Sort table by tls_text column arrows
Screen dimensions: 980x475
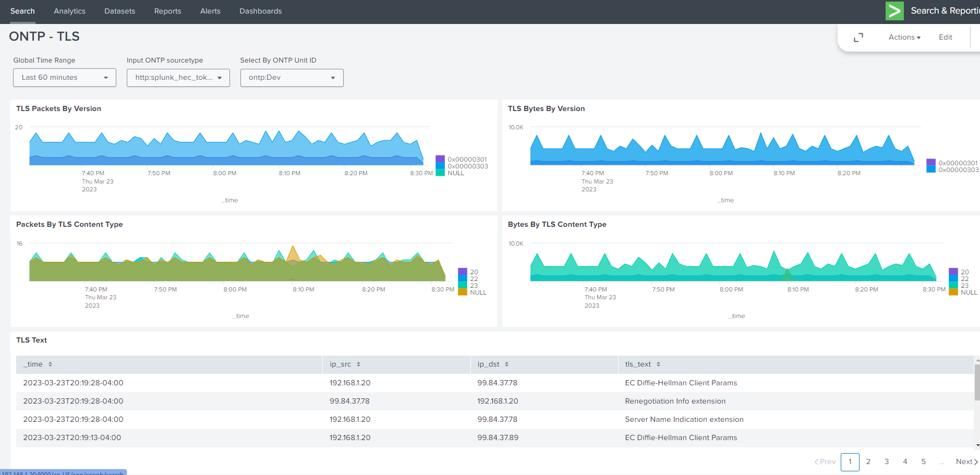658,364
